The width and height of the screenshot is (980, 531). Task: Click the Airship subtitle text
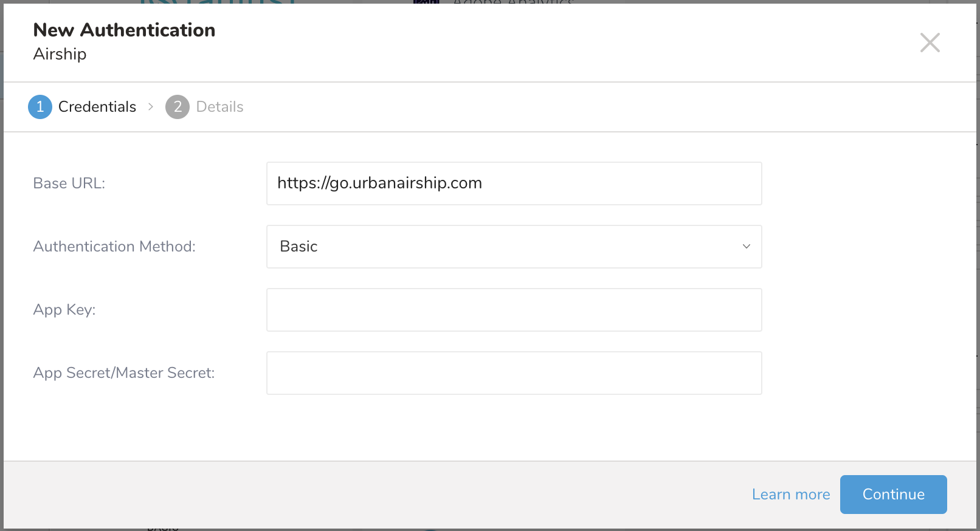click(x=60, y=54)
